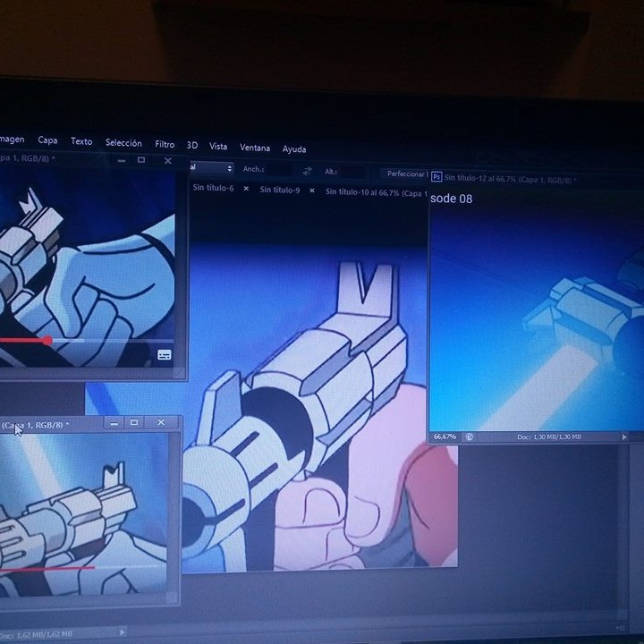Maximize the bottom-left floating document window
The height and width of the screenshot is (644, 644).
(134, 422)
